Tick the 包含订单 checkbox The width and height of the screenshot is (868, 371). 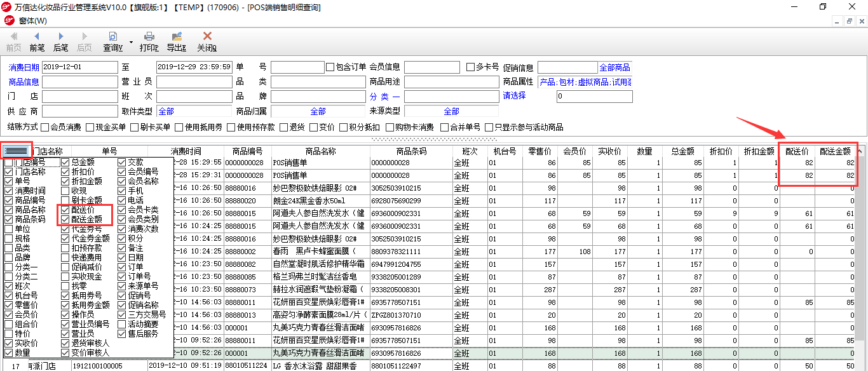click(x=330, y=67)
